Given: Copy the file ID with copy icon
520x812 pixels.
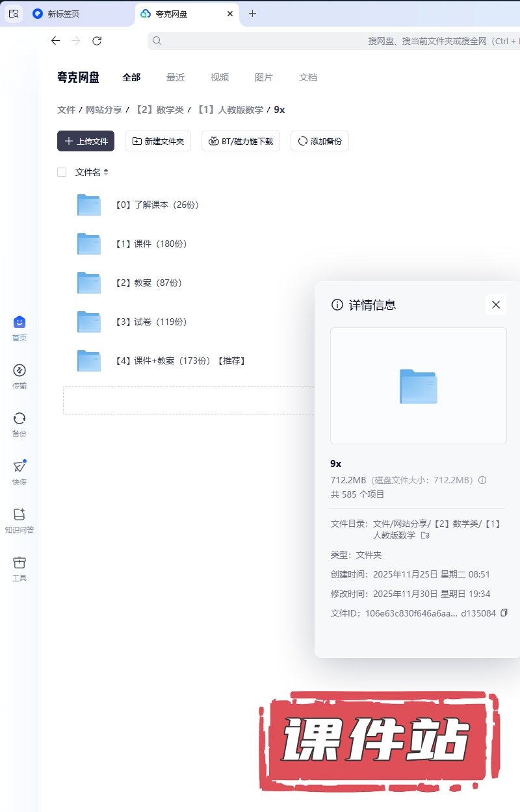Looking at the screenshot, I should click(504, 613).
